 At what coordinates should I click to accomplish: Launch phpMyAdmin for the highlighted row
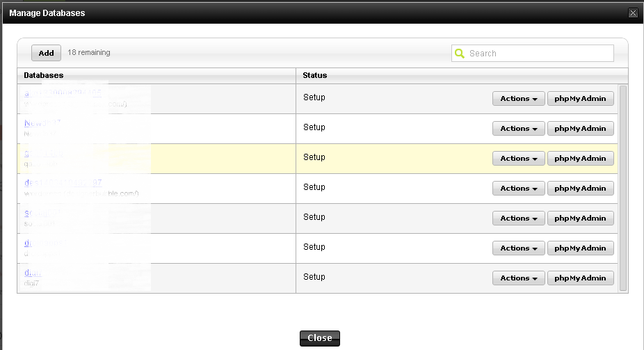pyautogui.click(x=581, y=159)
